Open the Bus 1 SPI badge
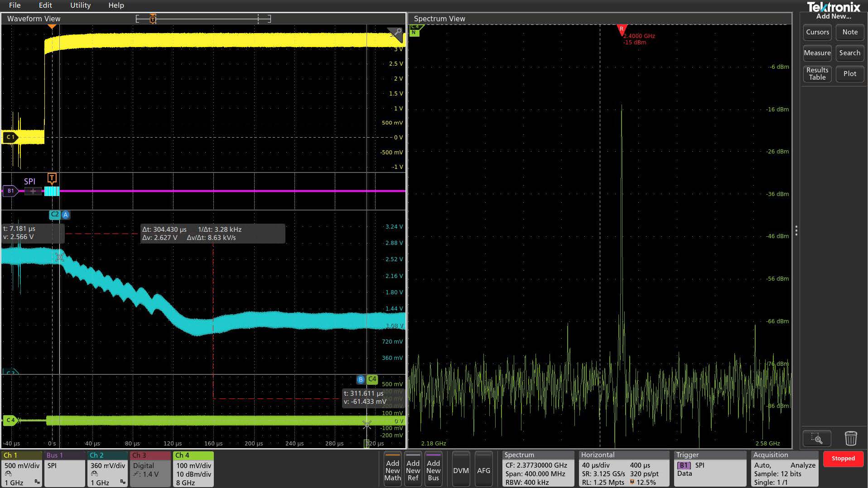Image resolution: width=868 pixels, height=488 pixels. (65, 469)
